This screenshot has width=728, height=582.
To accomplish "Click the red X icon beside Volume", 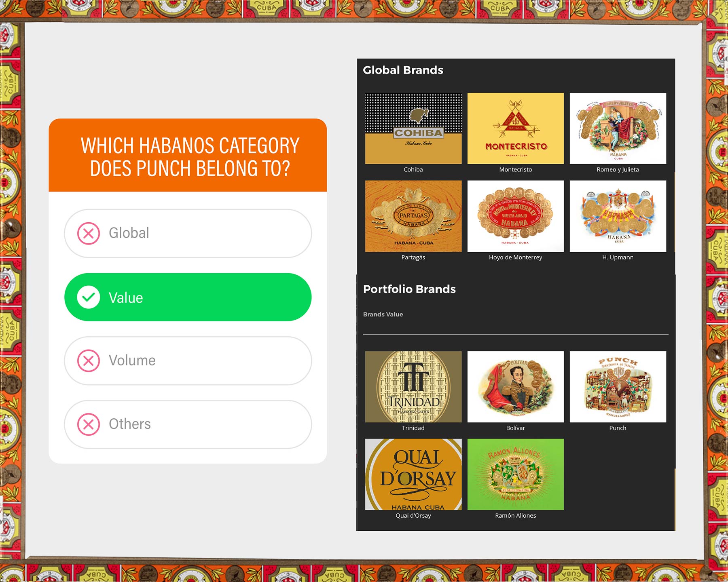I will click(89, 361).
